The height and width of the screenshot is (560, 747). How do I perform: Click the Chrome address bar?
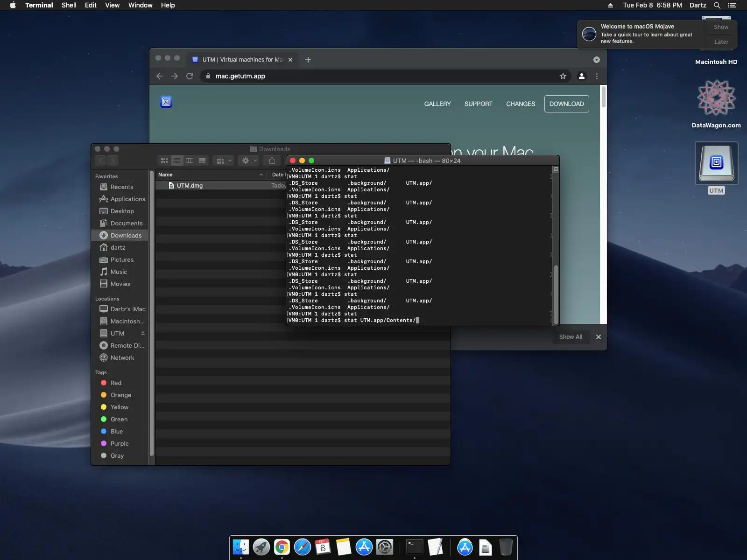[x=386, y=76]
